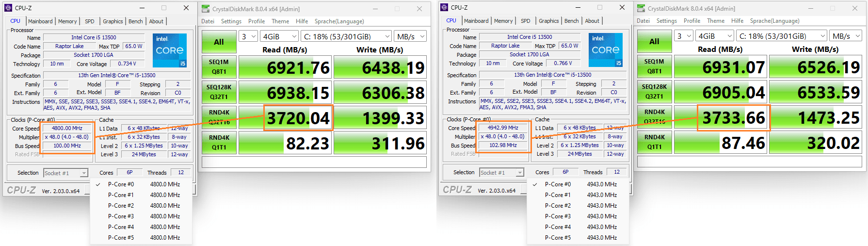Open Settings menu in CrystalDiskMark reading 6921.76

pyautogui.click(x=231, y=21)
